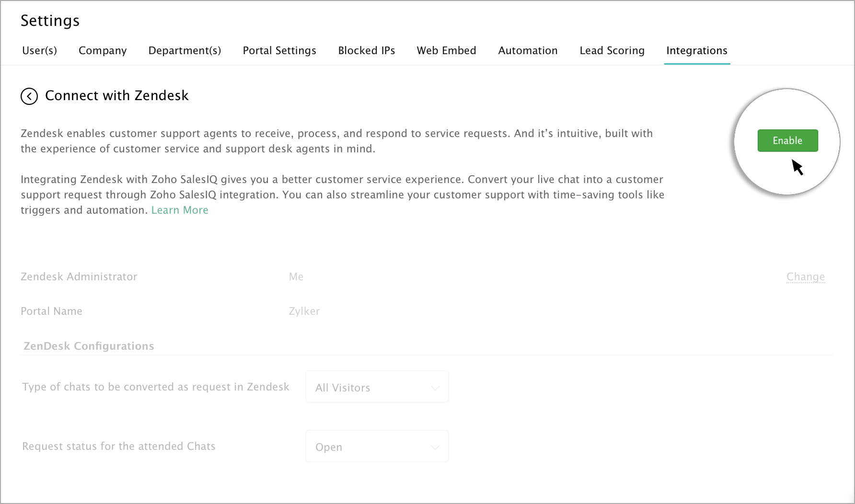Expand the Open request status dropdown
This screenshot has width=855, height=504.
[377, 447]
